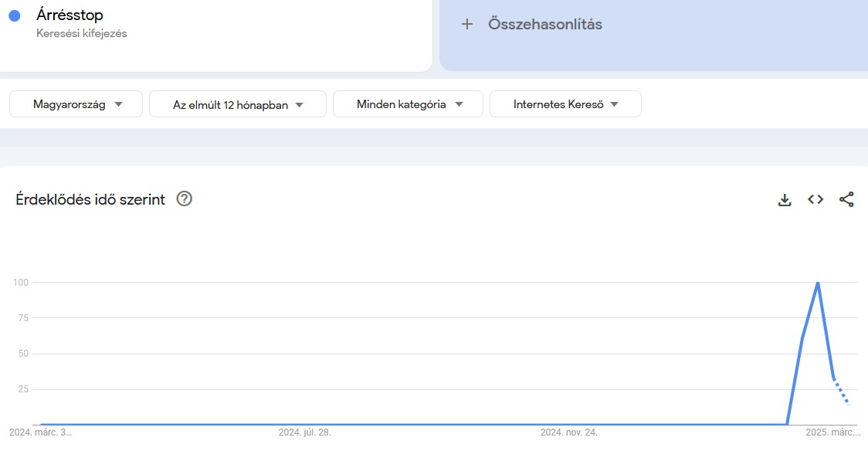Click the Keresési kifejezés subtitle

[81, 33]
